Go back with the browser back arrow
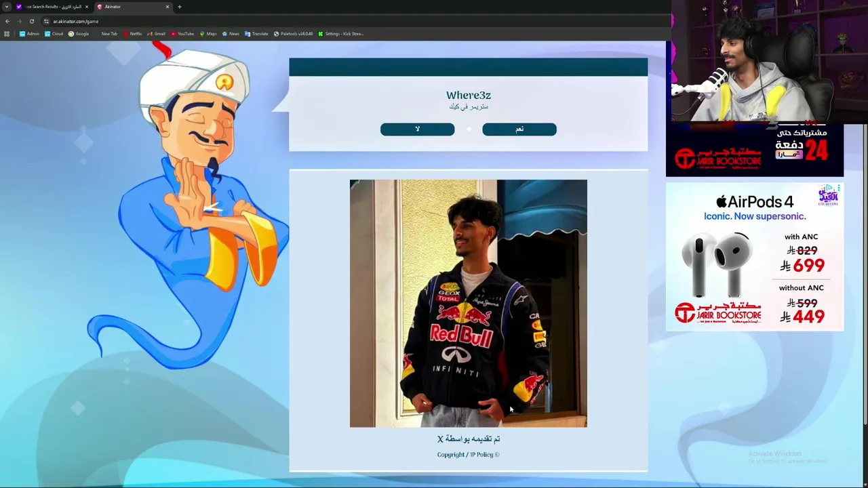The width and height of the screenshot is (868, 488). click(x=7, y=21)
